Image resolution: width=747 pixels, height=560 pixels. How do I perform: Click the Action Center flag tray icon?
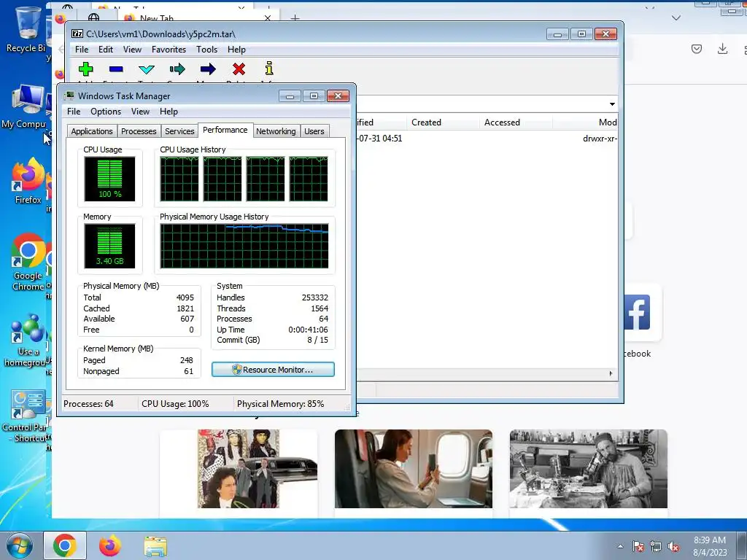[638, 546]
